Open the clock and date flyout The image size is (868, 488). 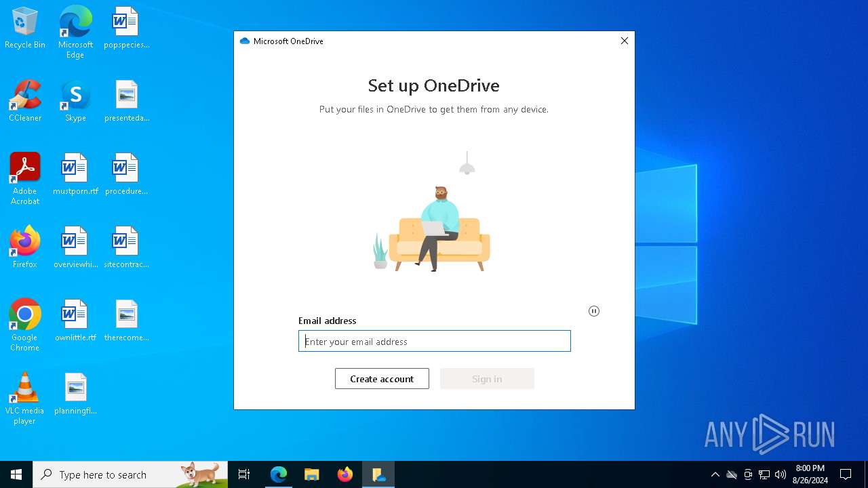pyautogui.click(x=810, y=474)
